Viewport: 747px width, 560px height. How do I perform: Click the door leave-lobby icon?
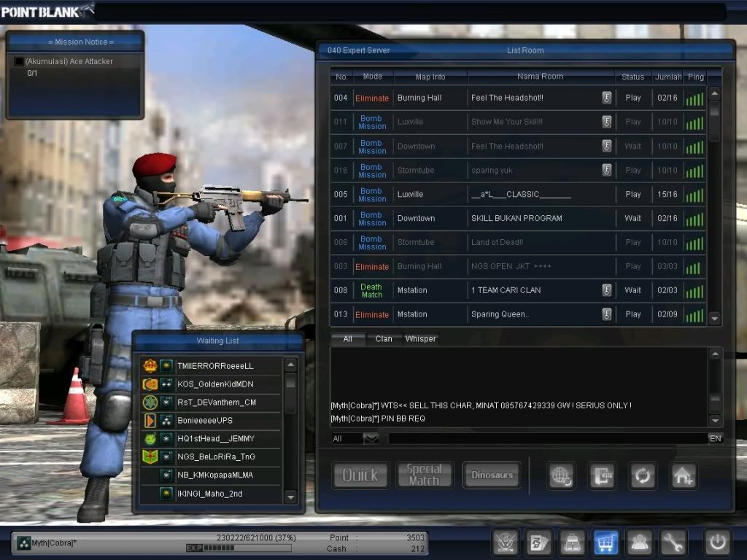click(602, 475)
